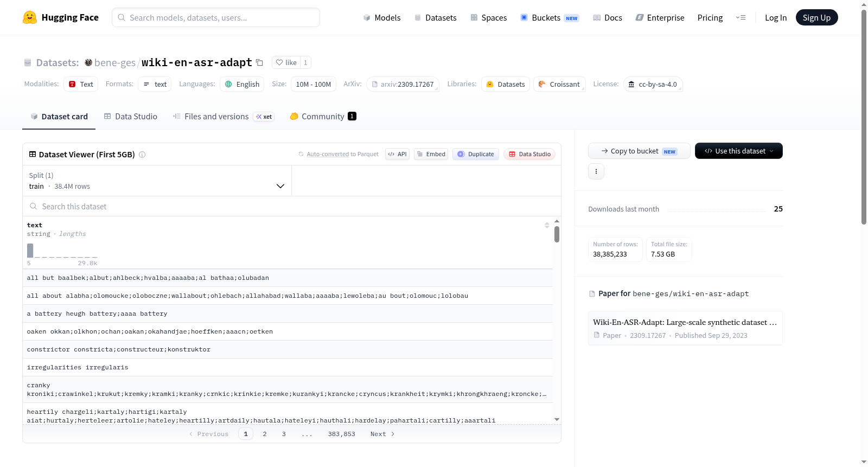Viewport: 868px width, 467px height.
Task: Select the row 'irregularities irregularis'
Action: [288, 367]
